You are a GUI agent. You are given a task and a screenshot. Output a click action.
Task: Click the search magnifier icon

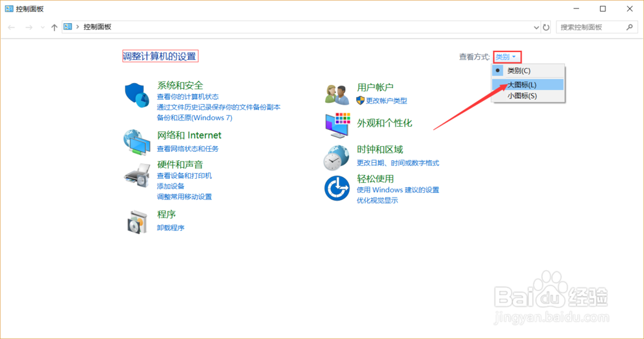[630, 27]
